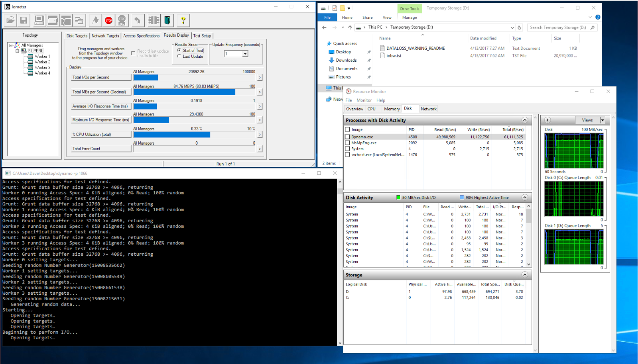Open the Overview tab in Resource Monitor
Screen dimensions: 638x364
click(x=354, y=109)
